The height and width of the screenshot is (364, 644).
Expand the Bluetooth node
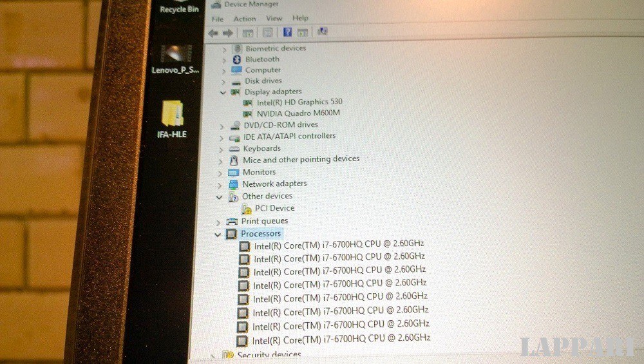pos(224,61)
